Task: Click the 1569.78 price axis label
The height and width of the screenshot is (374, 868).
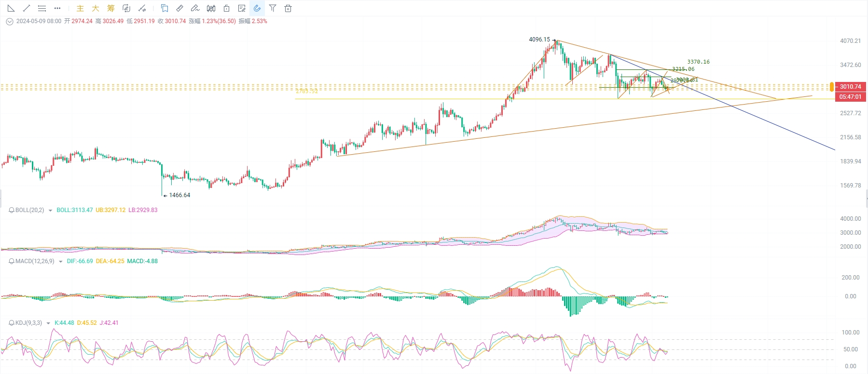Action: (x=850, y=186)
